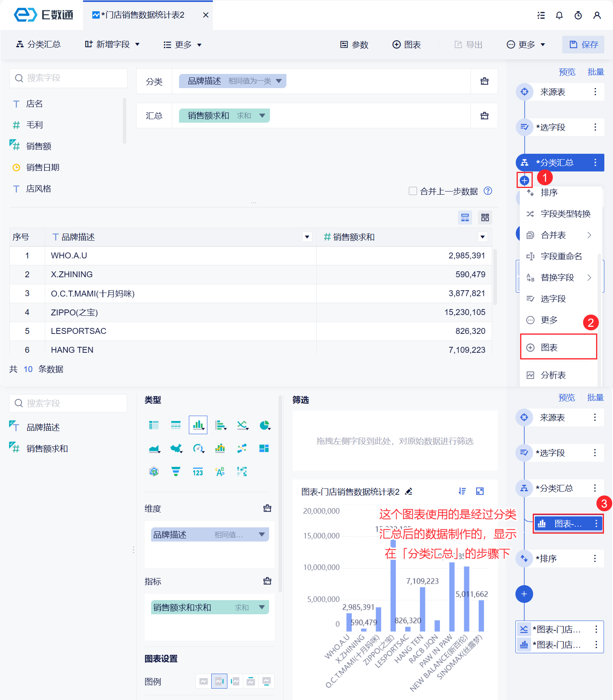Set legend position to left
The width and height of the screenshot is (613, 700).
coord(235,681)
